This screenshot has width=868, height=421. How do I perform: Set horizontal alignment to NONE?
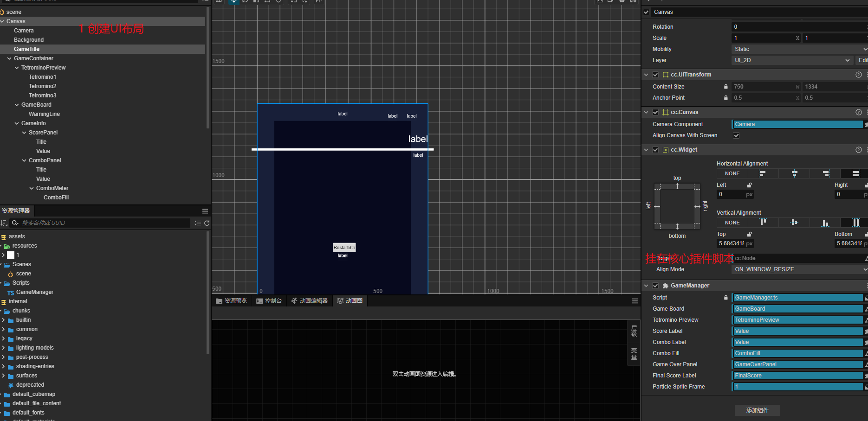tap(732, 173)
